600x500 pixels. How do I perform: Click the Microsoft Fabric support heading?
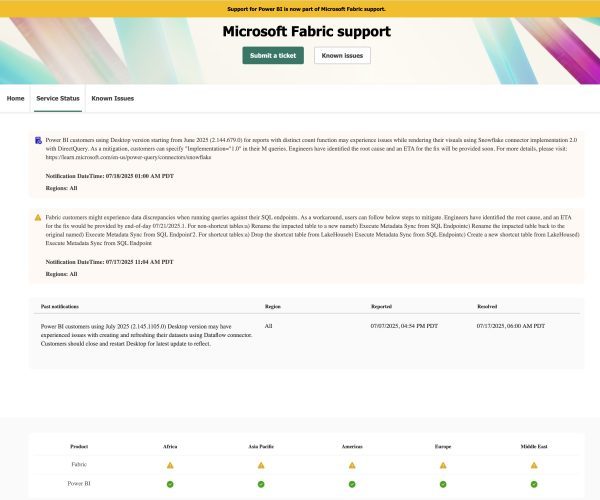307,31
